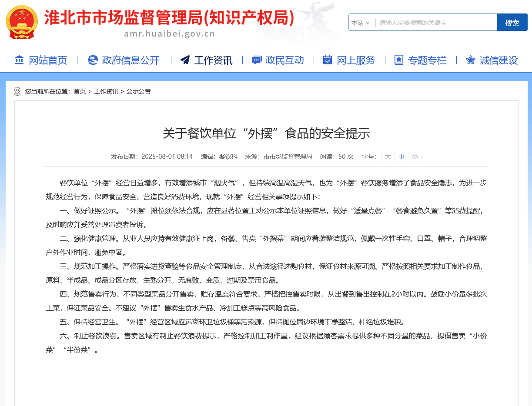Open the 本站 search scope dropdown
Viewport: 532px width, 406px height.
361,23
